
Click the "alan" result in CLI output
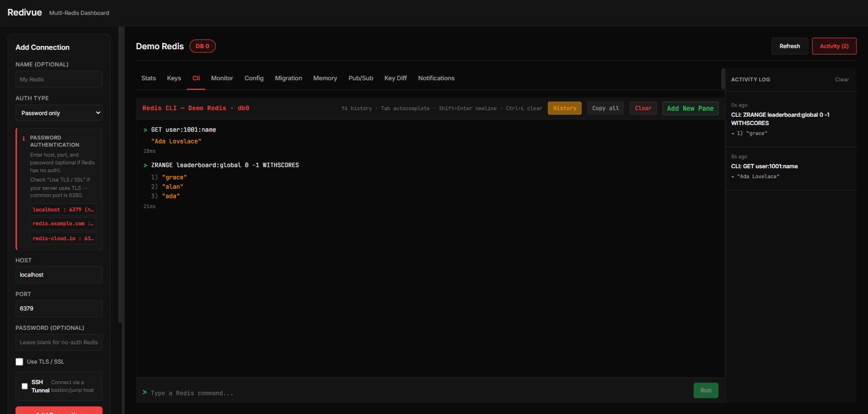(173, 187)
